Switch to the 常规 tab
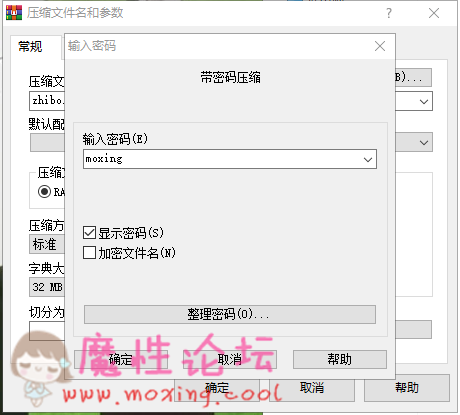Screen dimensions: 460x415 pos(30,47)
